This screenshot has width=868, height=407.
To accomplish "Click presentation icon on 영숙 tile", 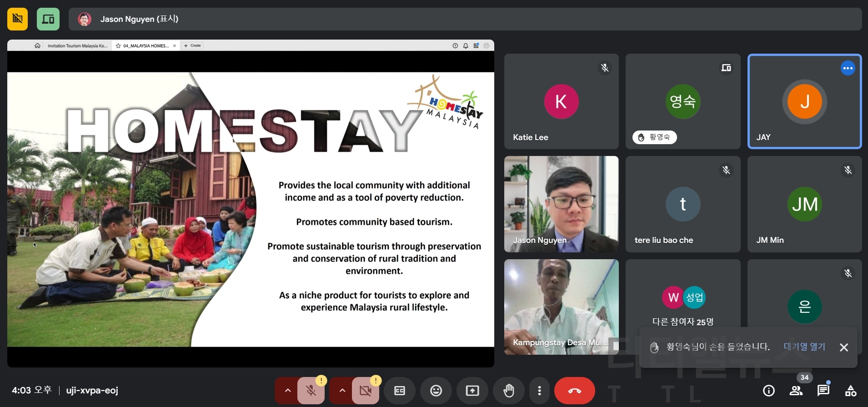I will pos(726,68).
